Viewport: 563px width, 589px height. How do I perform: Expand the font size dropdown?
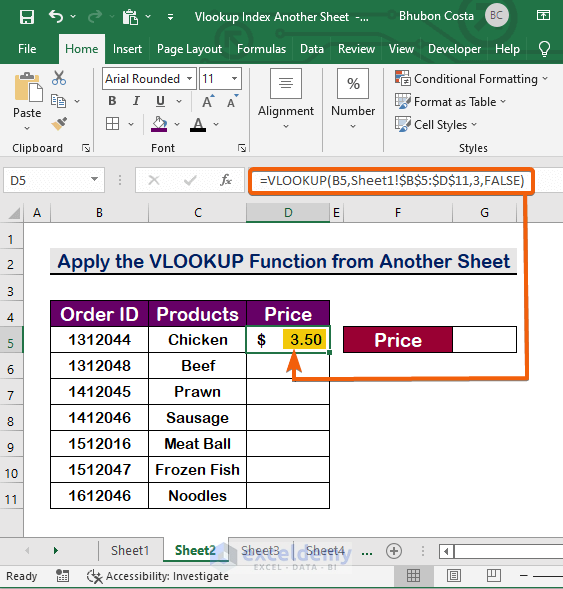234,79
